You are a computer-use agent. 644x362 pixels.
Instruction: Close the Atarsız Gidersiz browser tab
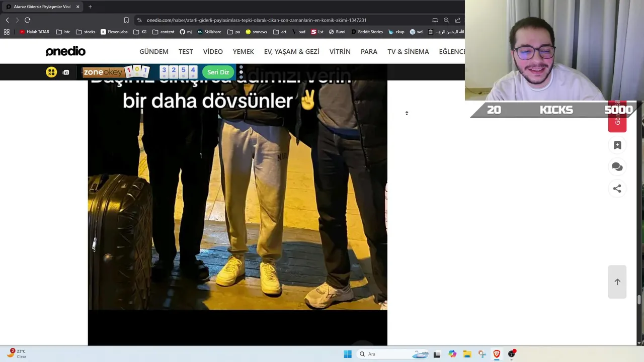[78, 7]
